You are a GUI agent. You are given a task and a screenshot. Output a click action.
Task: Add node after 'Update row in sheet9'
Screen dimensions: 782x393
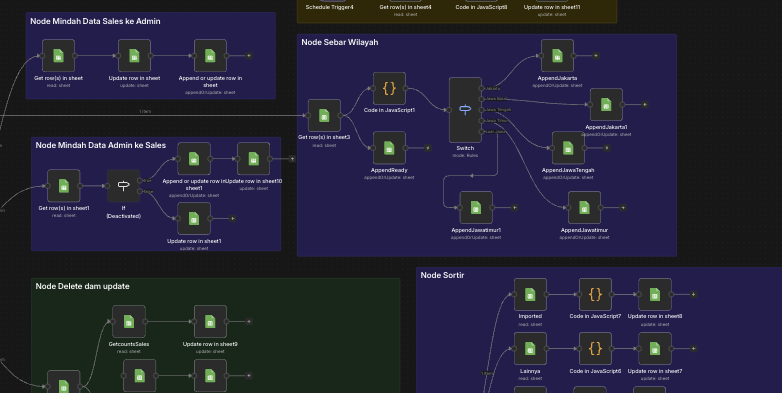tap(249, 322)
